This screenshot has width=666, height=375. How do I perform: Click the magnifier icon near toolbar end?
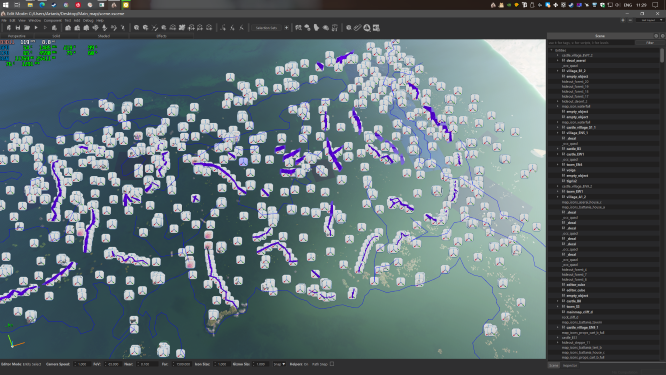[349, 28]
